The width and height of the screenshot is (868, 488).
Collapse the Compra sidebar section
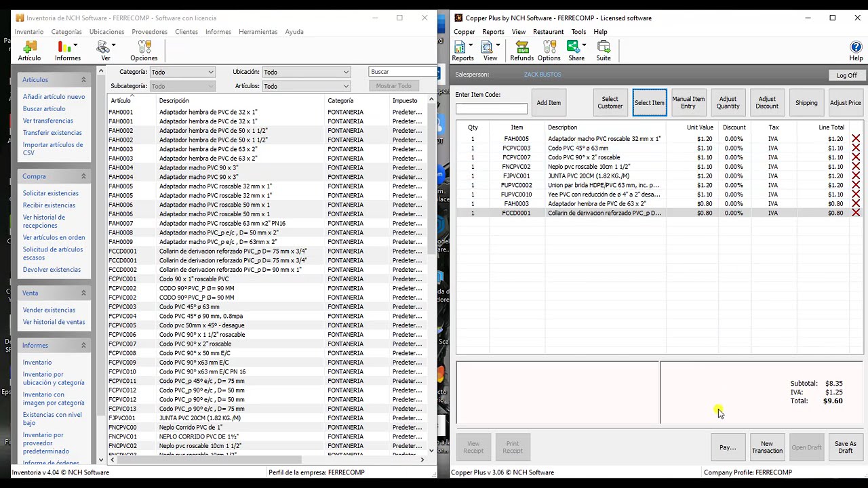pyautogui.click(x=83, y=176)
